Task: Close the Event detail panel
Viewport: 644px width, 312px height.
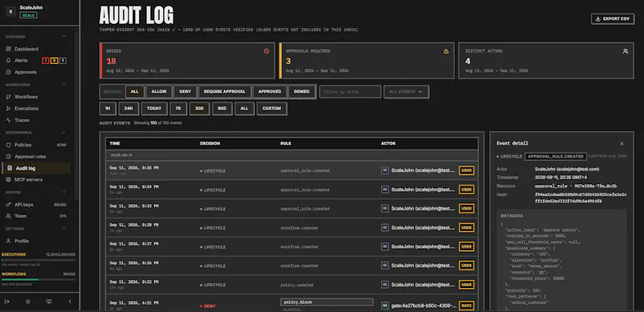Action: click(x=621, y=144)
